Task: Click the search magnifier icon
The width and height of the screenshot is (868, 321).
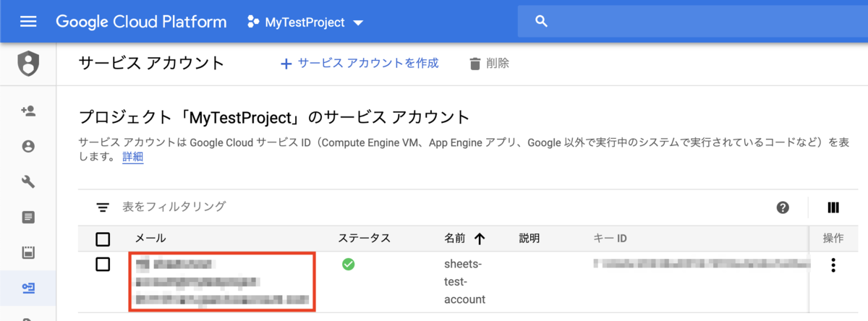Action: point(541,21)
